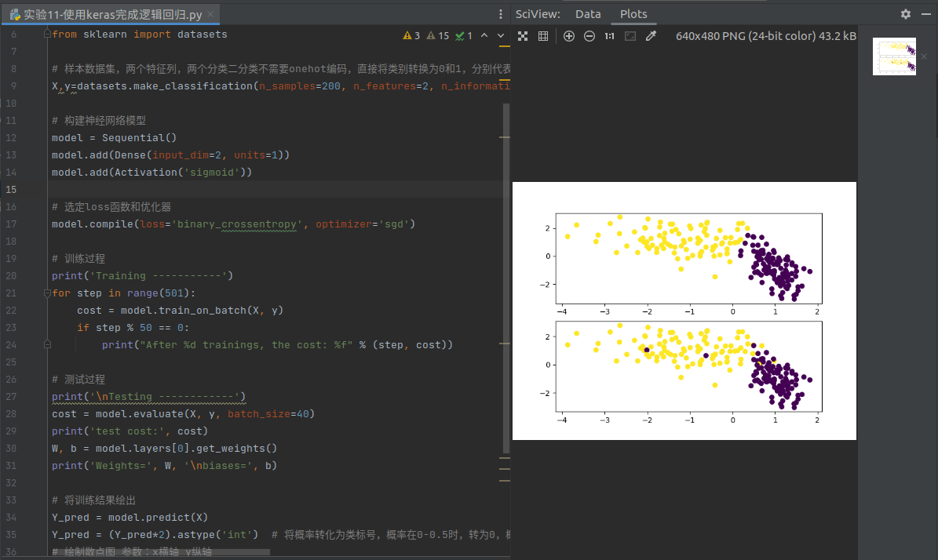The width and height of the screenshot is (938, 560).
Task: Select the plot thumbnail in SciView sidebar
Action: click(894, 56)
